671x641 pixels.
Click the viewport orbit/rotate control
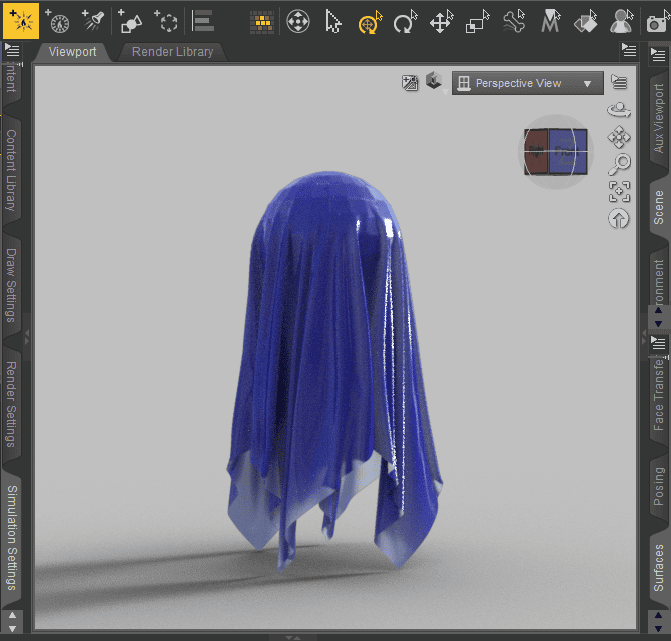[x=619, y=110]
